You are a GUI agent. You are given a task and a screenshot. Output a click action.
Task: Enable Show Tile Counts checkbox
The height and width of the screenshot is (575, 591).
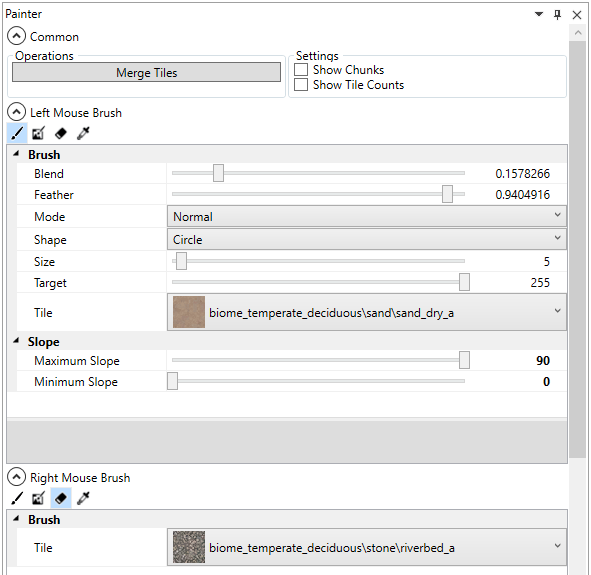point(301,84)
